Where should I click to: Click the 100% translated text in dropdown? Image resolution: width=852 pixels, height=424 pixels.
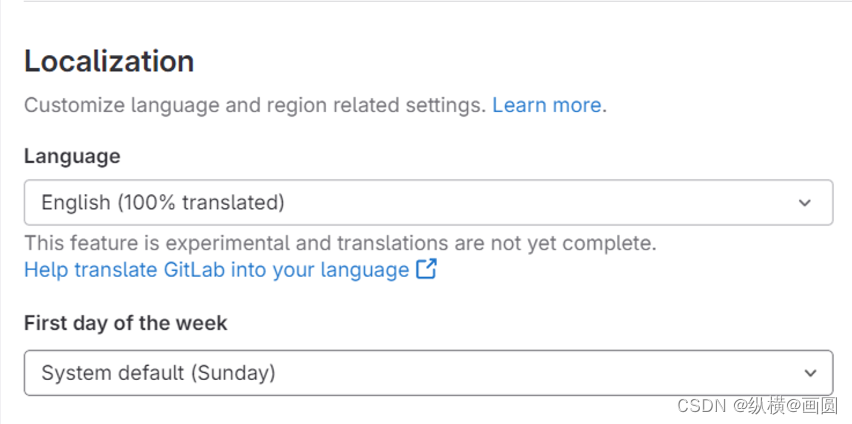(x=201, y=203)
